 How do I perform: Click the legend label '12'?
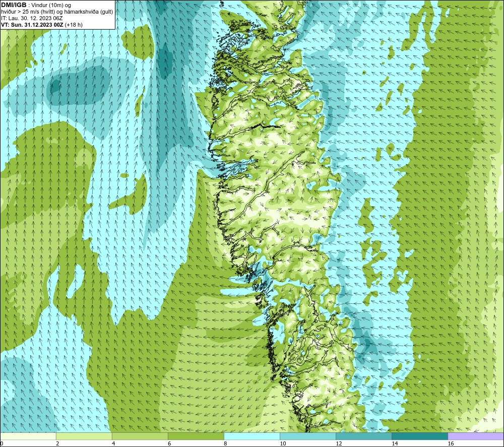click(339, 443)
